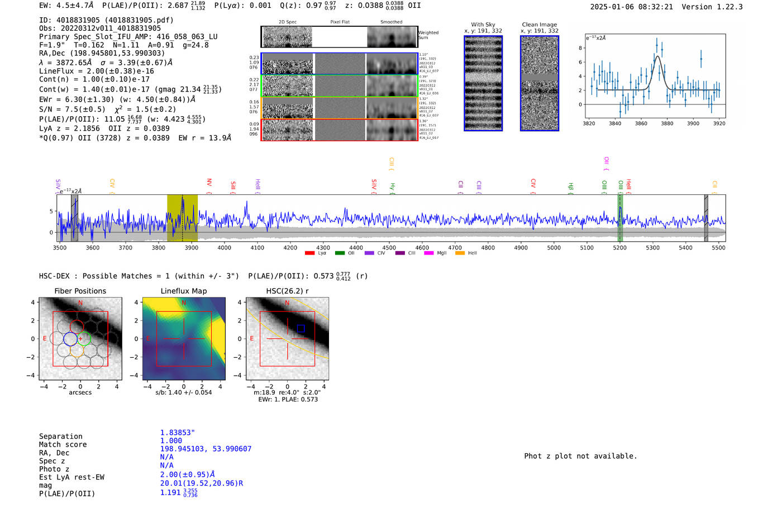Click the CIV legend swatch below the spectrum
This screenshot has height=532, width=782.
369,253
